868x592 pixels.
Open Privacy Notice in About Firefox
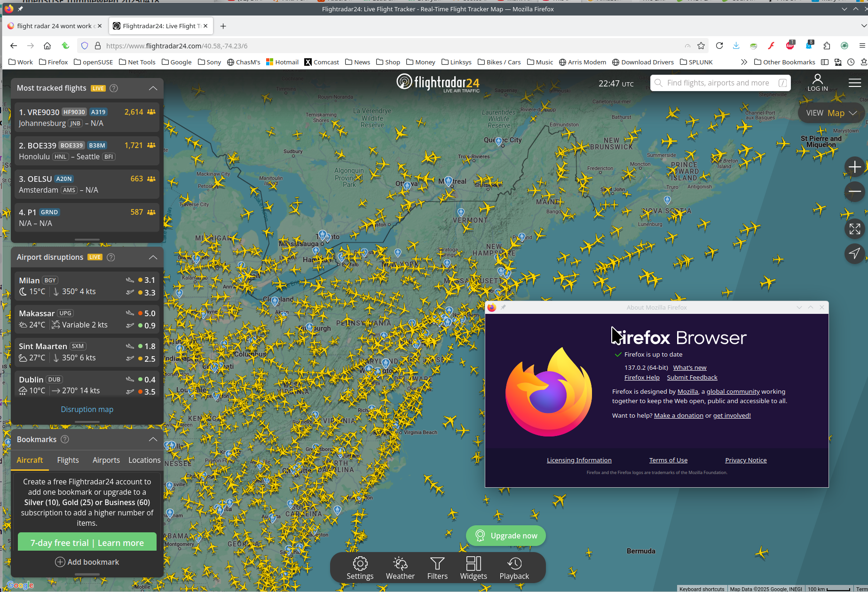click(x=746, y=460)
